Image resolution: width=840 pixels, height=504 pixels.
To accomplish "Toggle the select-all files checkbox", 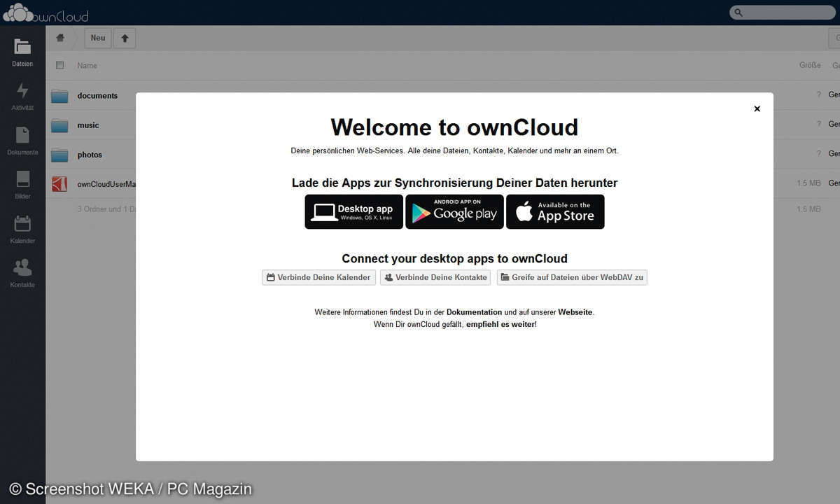I will pos(60,65).
